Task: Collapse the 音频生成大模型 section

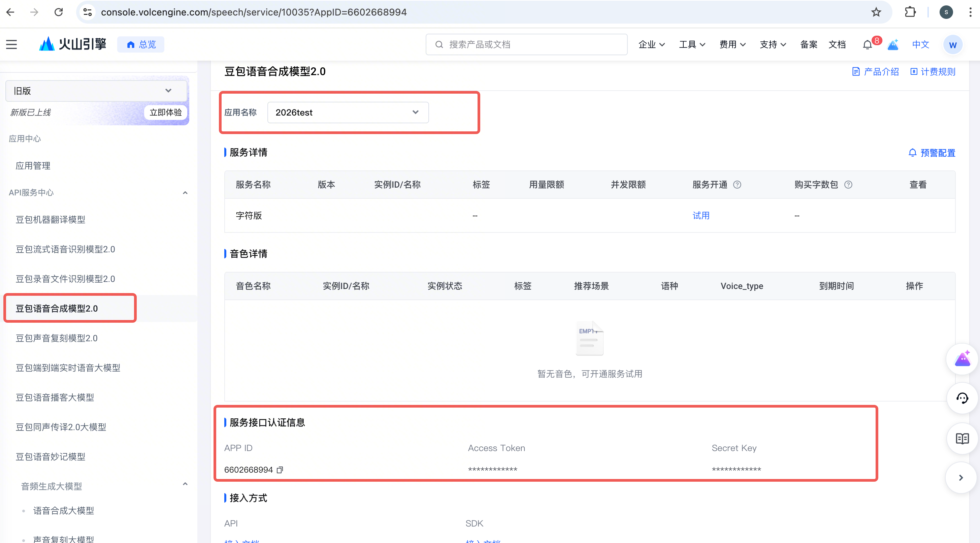Action: coord(185,484)
